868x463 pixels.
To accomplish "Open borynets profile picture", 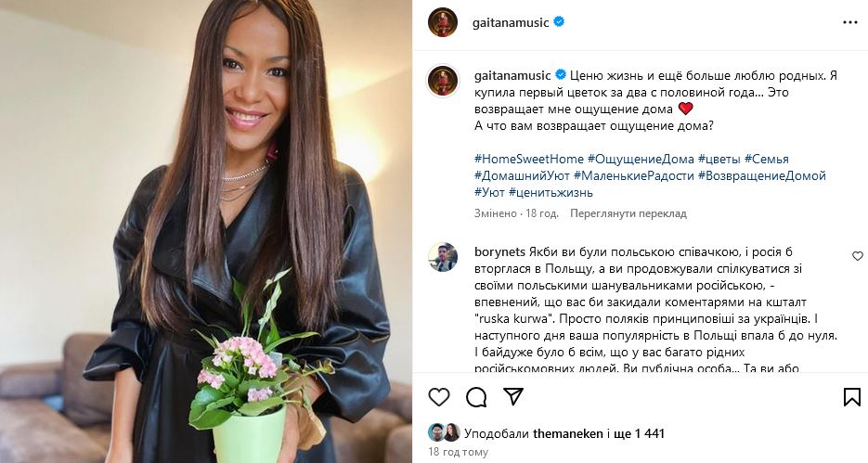I will 443,257.
